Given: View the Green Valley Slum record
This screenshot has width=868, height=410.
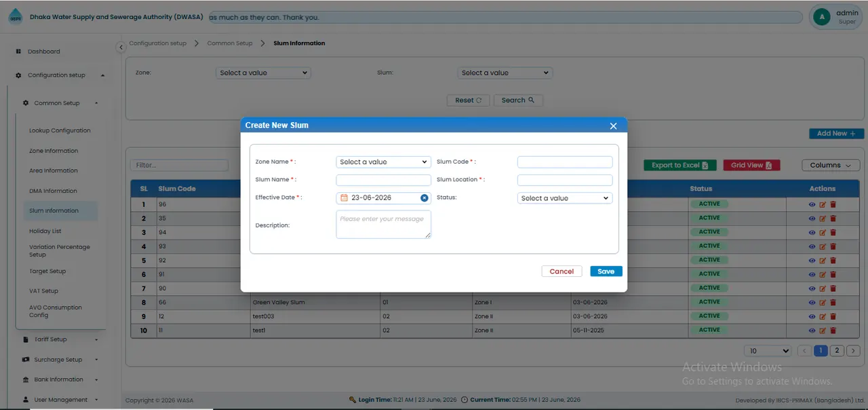Looking at the screenshot, I should [812, 302].
